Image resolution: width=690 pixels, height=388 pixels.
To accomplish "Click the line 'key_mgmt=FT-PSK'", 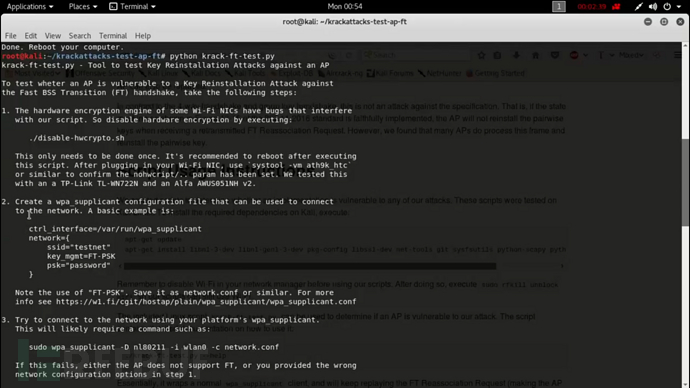I will tap(81, 256).
